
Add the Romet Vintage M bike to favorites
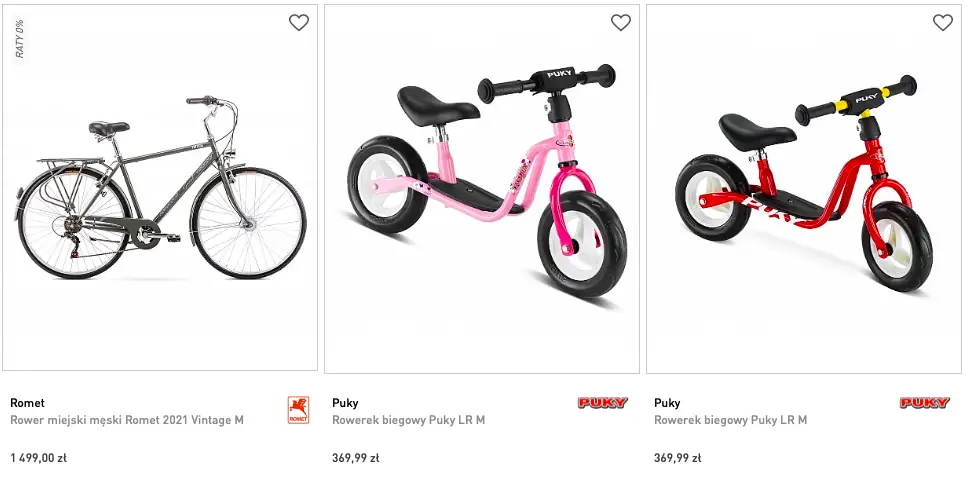pyautogui.click(x=299, y=23)
